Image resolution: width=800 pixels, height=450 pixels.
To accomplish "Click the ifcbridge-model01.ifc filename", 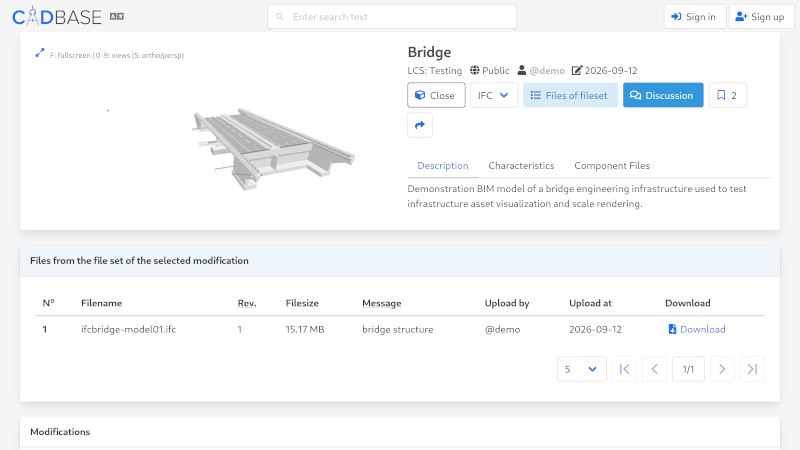I will (x=129, y=329).
